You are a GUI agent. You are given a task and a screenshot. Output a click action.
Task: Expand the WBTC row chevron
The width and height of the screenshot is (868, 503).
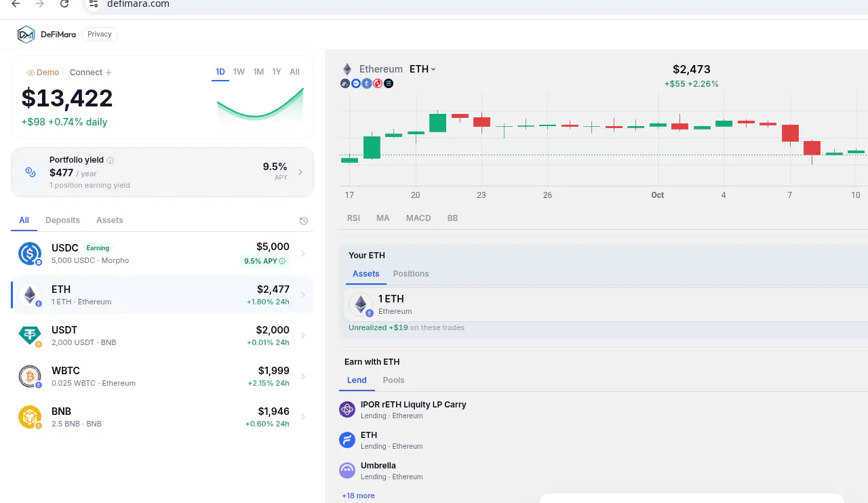coord(303,376)
